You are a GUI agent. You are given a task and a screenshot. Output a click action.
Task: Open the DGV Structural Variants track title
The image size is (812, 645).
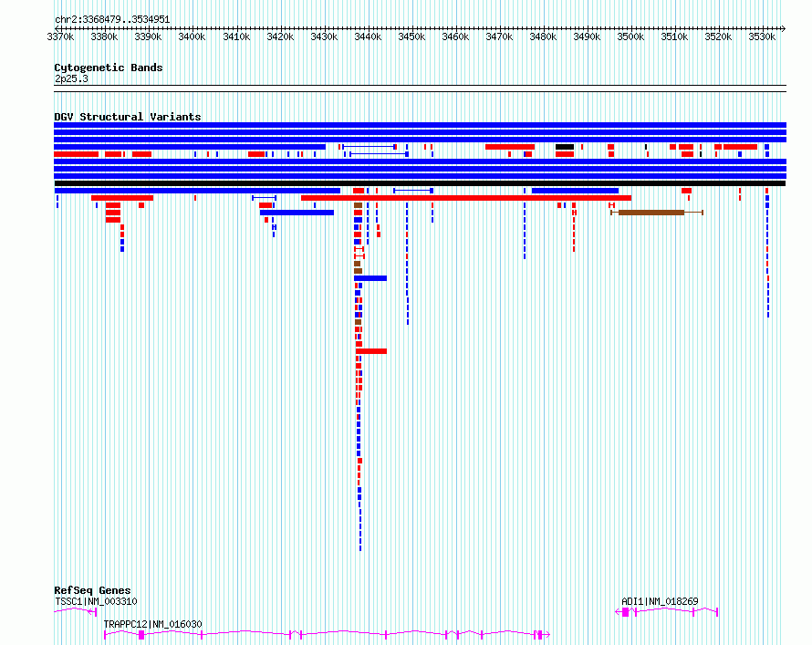click(128, 117)
